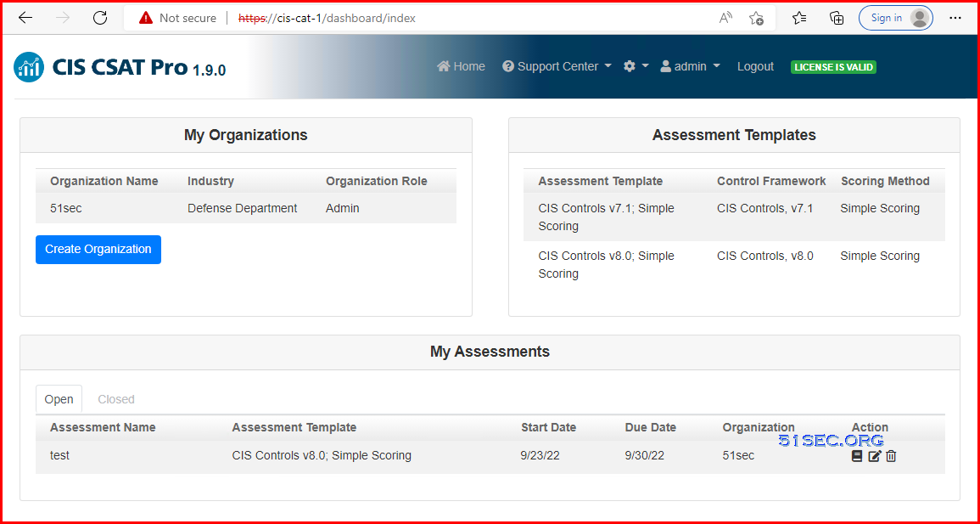The image size is (980, 524).
Task: Click the Action column header
Action: (x=870, y=428)
